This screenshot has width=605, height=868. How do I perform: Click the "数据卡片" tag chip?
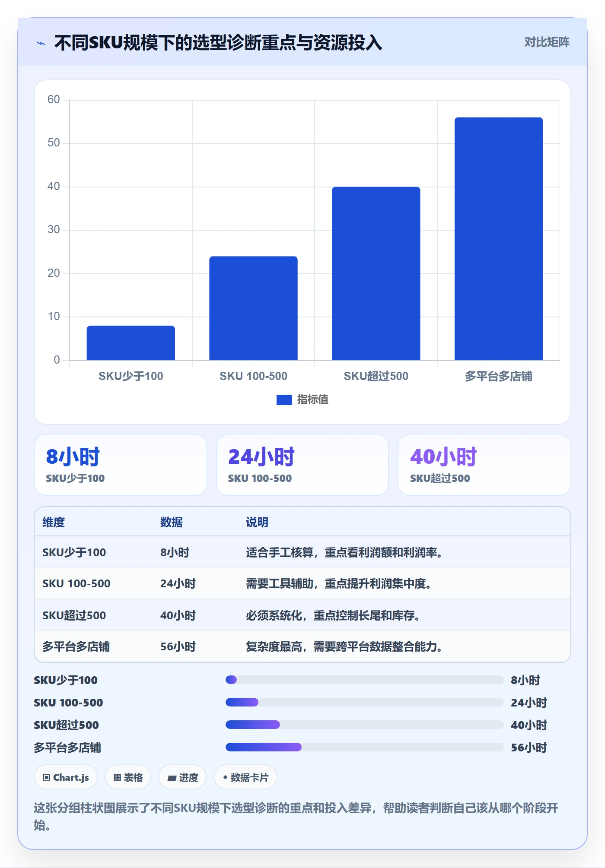pyautogui.click(x=245, y=777)
